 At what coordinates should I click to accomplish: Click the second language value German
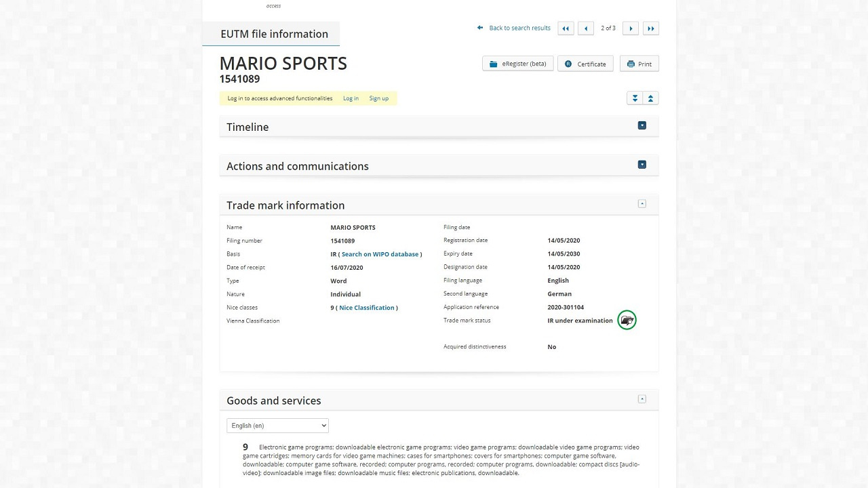coord(559,294)
